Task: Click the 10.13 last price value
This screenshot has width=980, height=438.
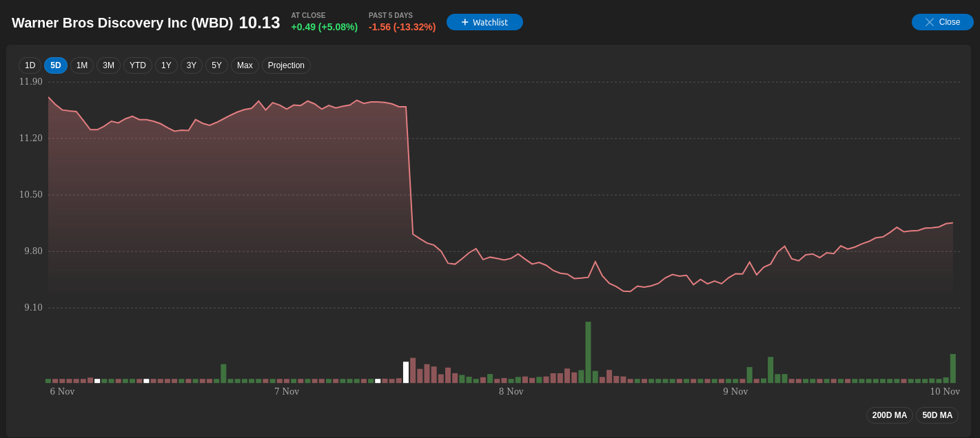Action: click(x=259, y=23)
